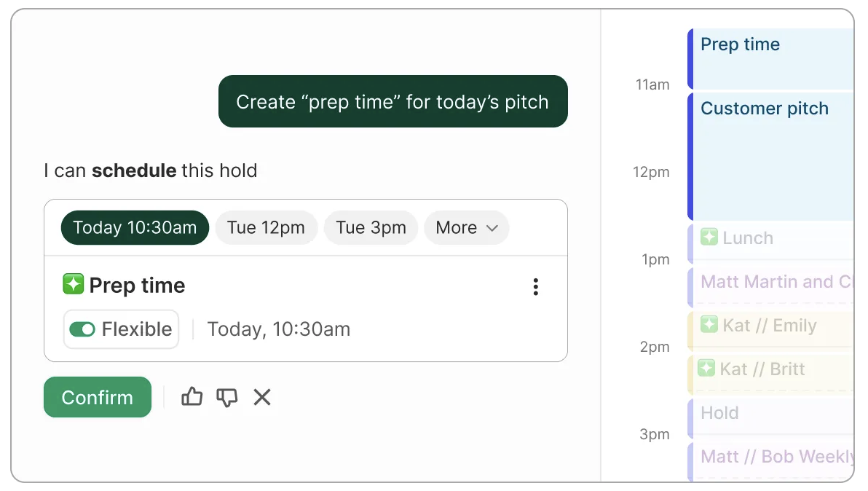The width and height of the screenshot is (868, 491).
Task: Click the sparkle icon on Kat // Britt event
Action: pyautogui.click(x=706, y=368)
